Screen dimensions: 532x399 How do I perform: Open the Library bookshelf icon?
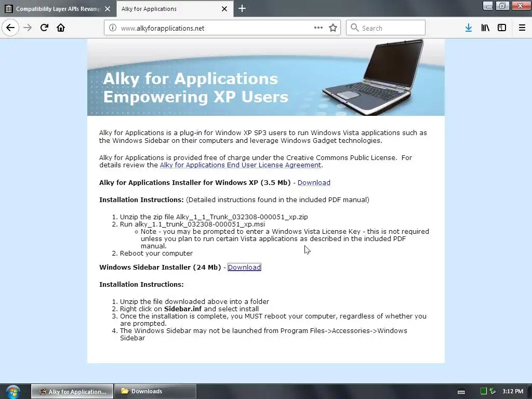tap(485, 28)
